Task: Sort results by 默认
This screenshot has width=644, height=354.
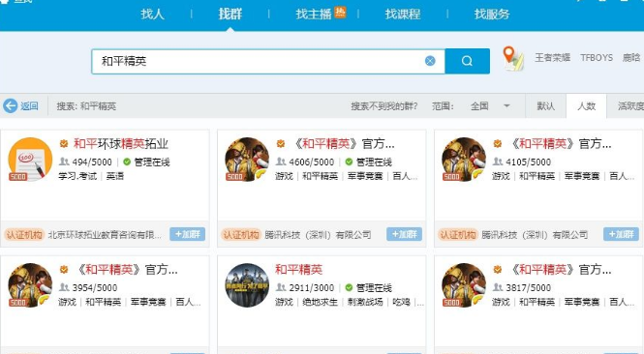Action: (x=546, y=106)
